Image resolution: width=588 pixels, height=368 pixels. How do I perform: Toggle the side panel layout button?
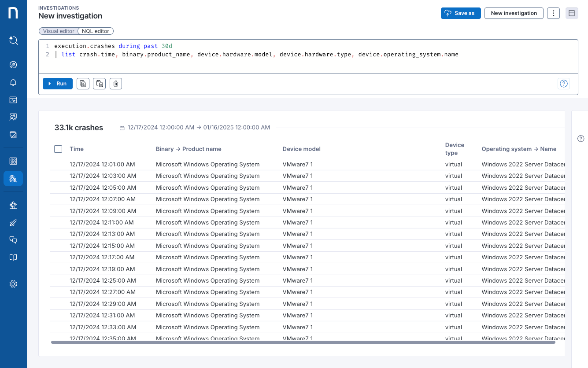coord(572,13)
